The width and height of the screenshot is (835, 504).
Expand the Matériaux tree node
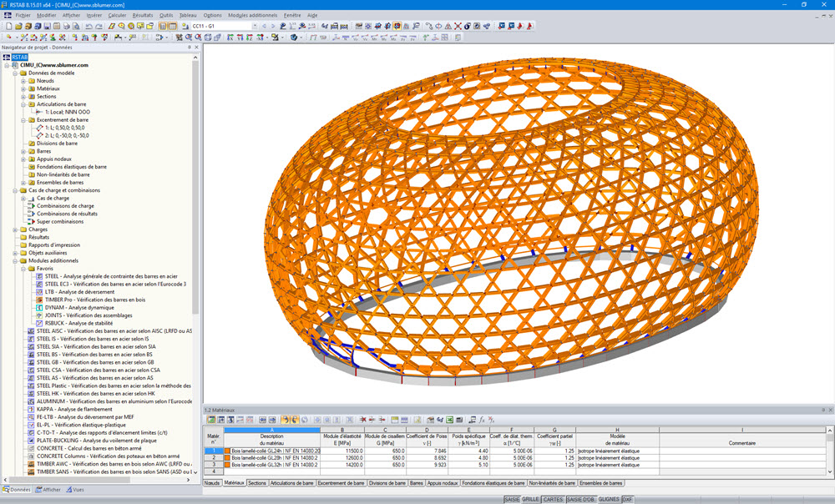[x=23, y=89]
